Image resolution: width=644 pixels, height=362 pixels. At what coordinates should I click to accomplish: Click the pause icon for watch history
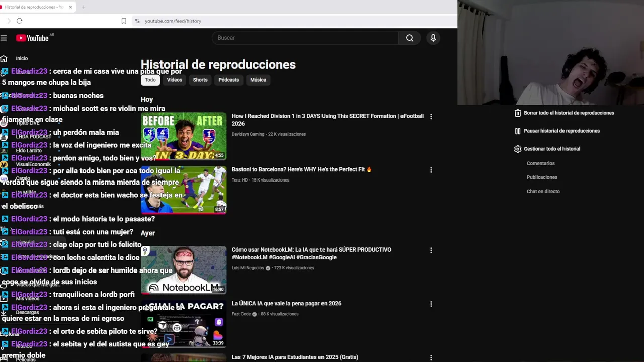pos(517,131)
